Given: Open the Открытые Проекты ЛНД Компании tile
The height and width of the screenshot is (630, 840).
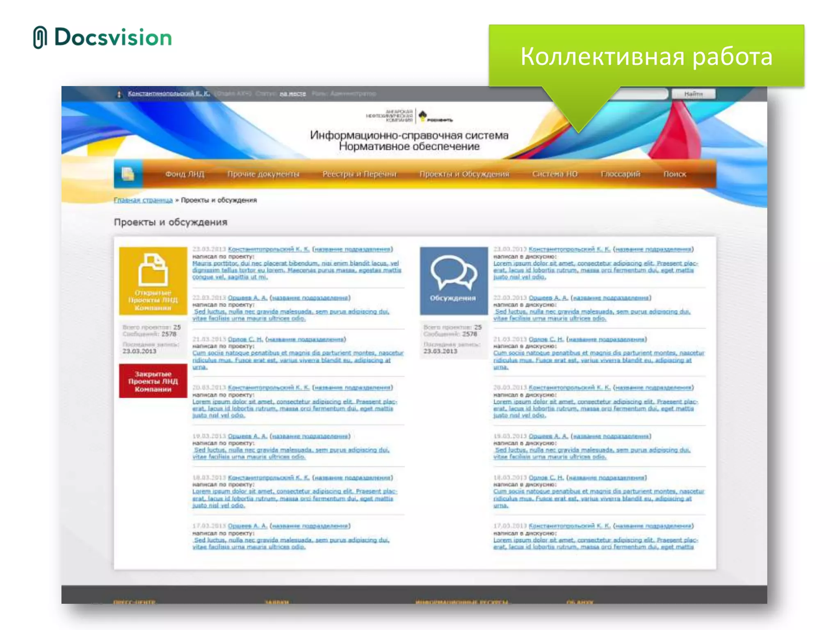Looking at the screenshot, I should click(x=153, y=281).
